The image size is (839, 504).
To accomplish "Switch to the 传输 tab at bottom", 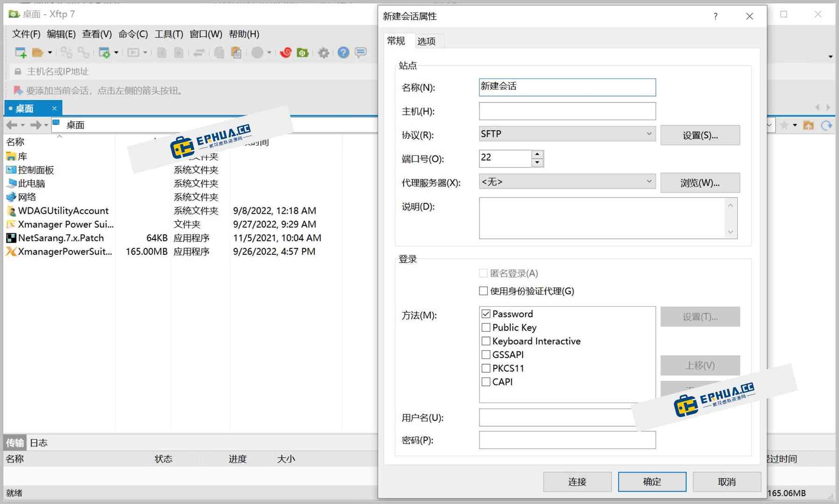I will point(15,443).
